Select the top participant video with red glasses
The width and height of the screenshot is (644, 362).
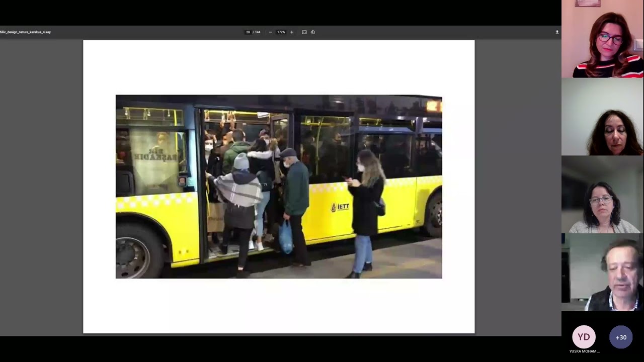pos(603,39)
